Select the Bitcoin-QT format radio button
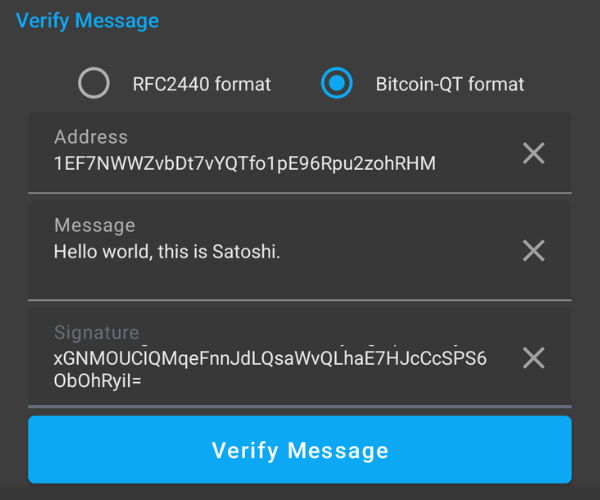Image resolution: width=600 pixels, height=500 pixels. 337,84
